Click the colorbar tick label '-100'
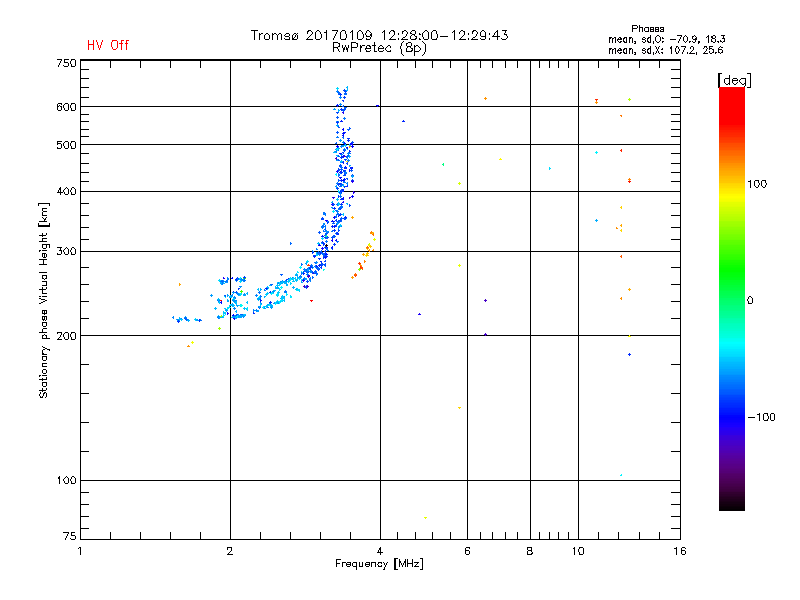The image size is (800, 600). (x=761, y=417)
